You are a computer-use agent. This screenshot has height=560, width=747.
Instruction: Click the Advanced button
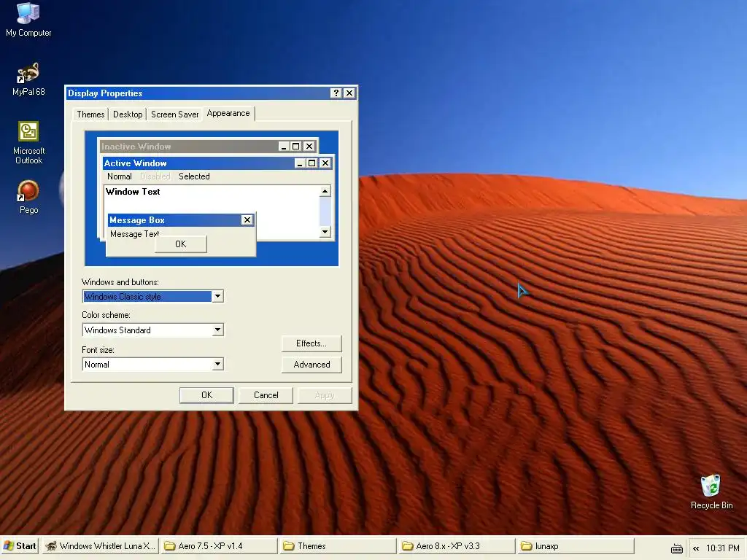coord(311,365)
